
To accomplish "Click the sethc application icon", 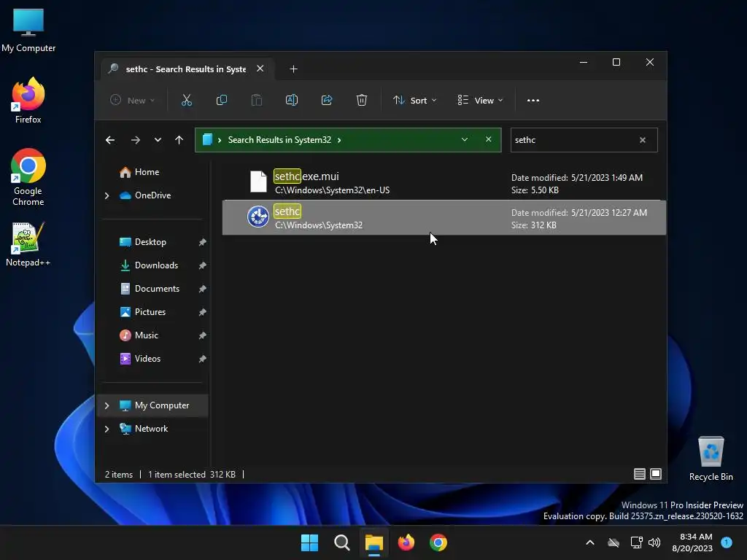I will [258, 217].
